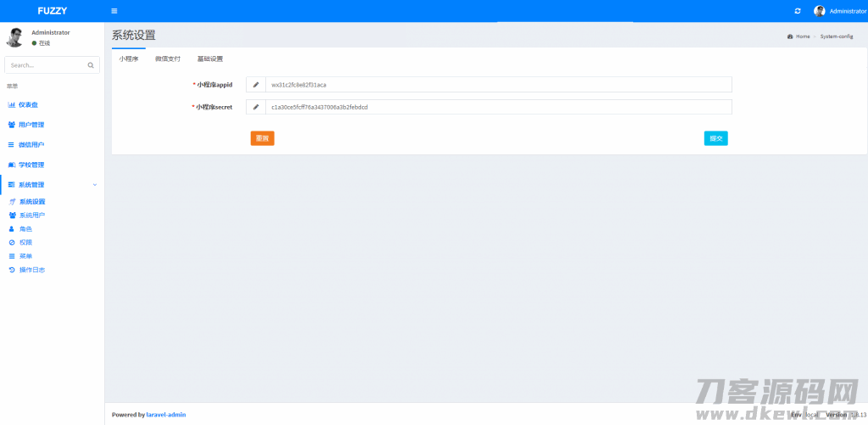Click the hamburger sidebar toggle icon

click(114, 11)
